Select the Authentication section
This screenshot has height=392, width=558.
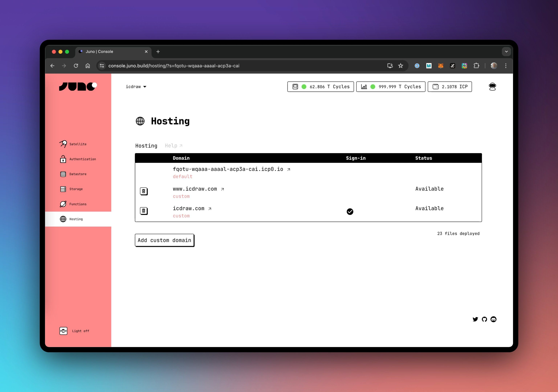[x=82, y=159]
